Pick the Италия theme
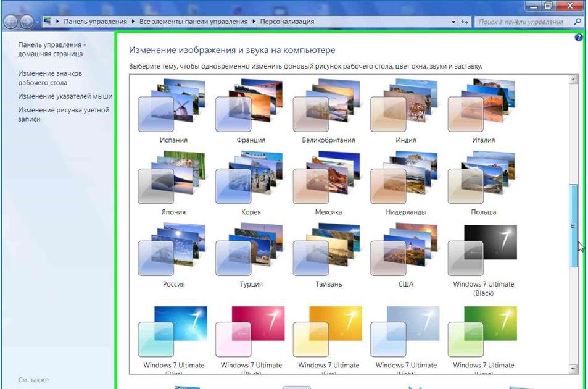The height and width of the screenshot is (389, 588). (x=483, y=111)
